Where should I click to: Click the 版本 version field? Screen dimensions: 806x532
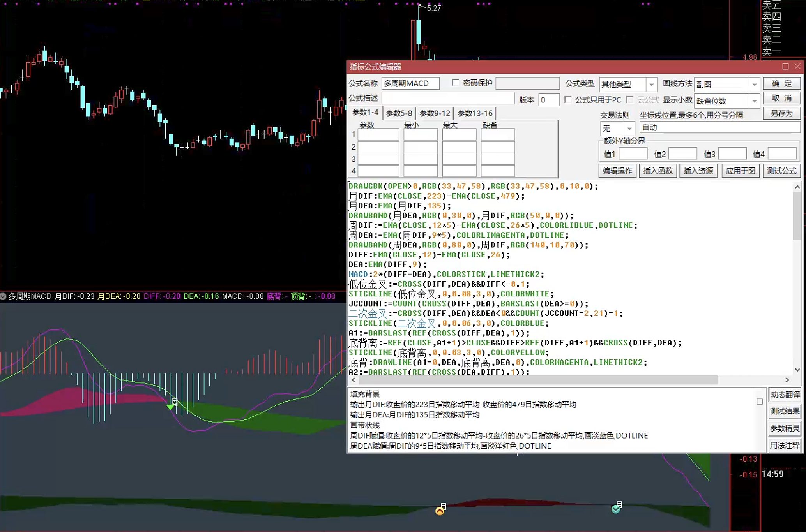point(549,100)
